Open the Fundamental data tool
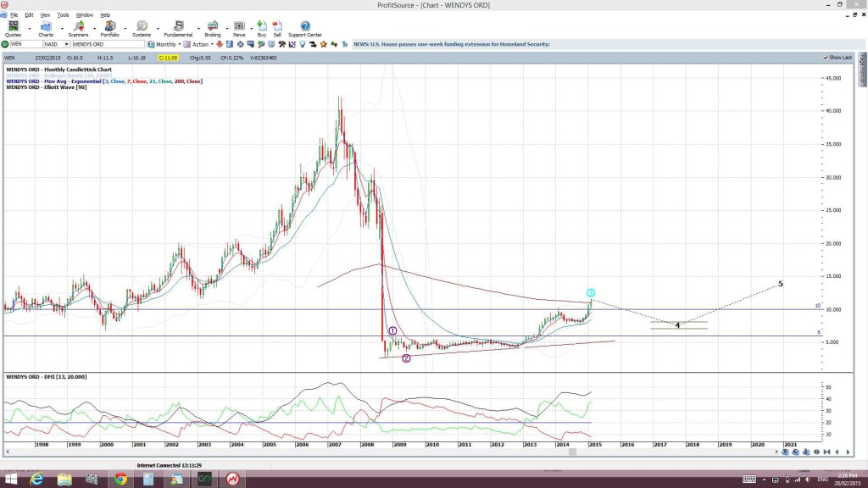Screen dimensions: 868x488 tap(178, 29)
